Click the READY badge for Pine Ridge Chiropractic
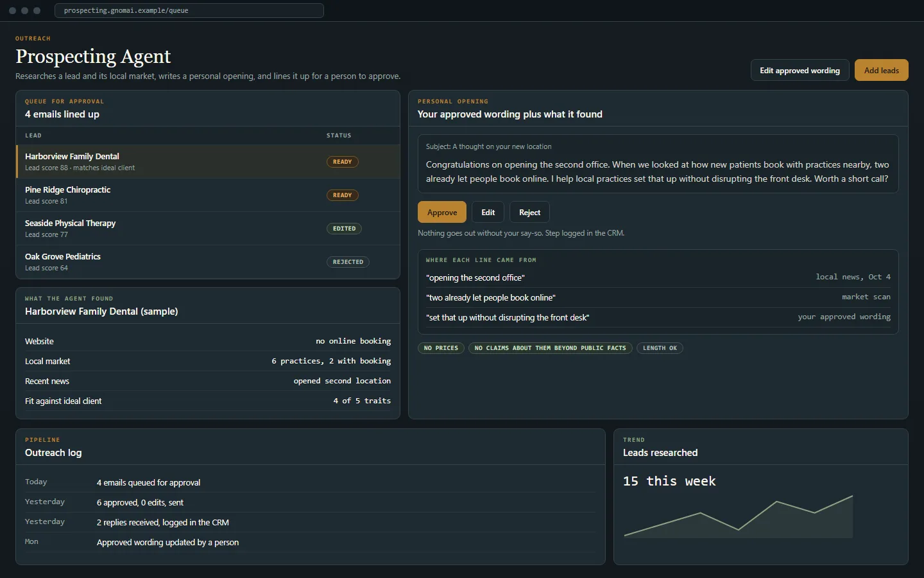Screen dimensions: 924x578 pos(342,195)
